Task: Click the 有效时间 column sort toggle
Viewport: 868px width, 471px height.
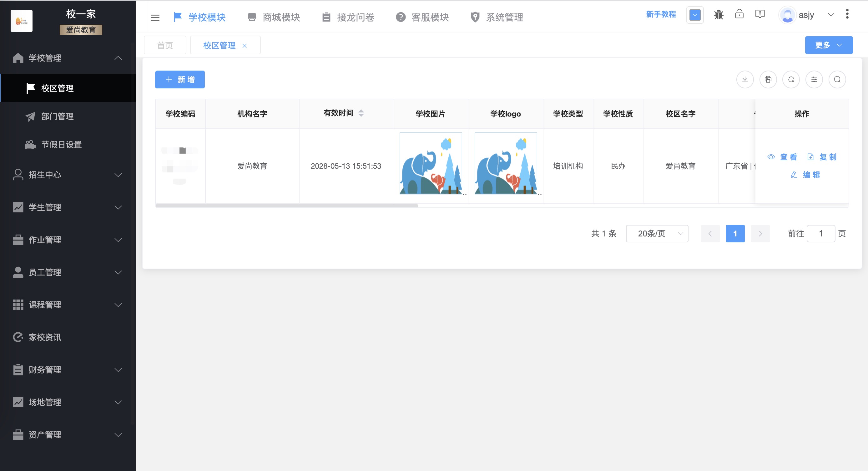Action: pyautogui.click(x=361, y=113)
